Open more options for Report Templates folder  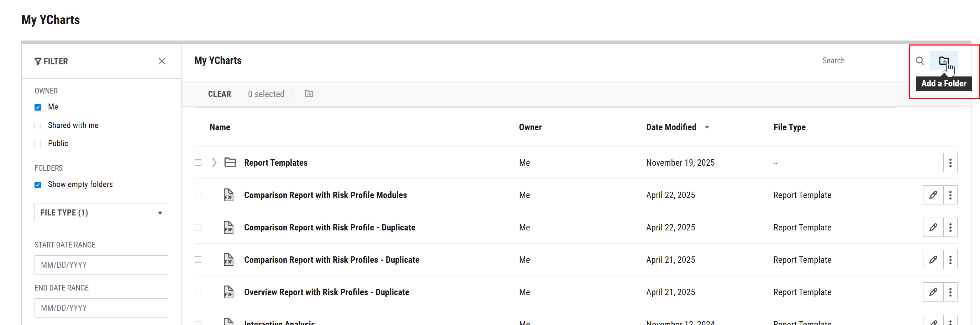point(950,163)
